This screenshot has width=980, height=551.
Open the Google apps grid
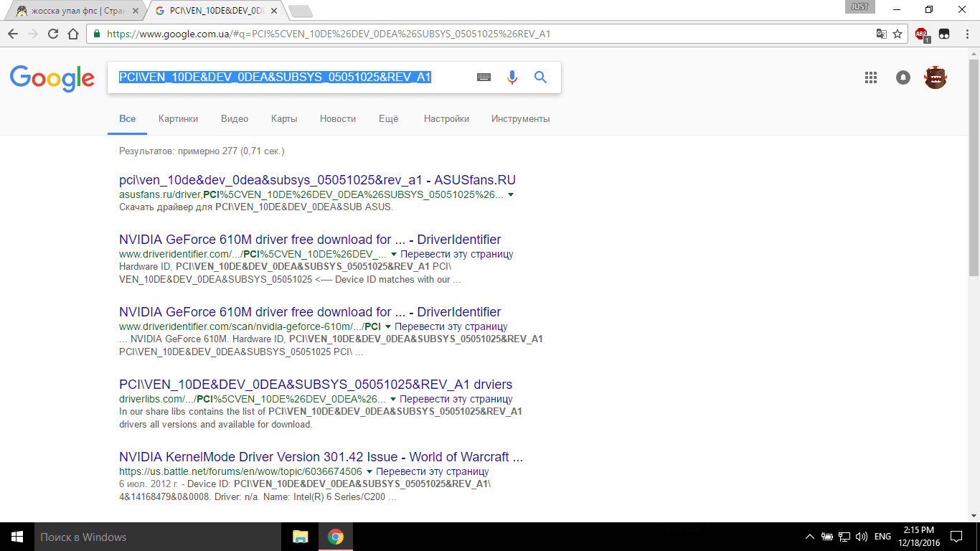pos(871,77)
